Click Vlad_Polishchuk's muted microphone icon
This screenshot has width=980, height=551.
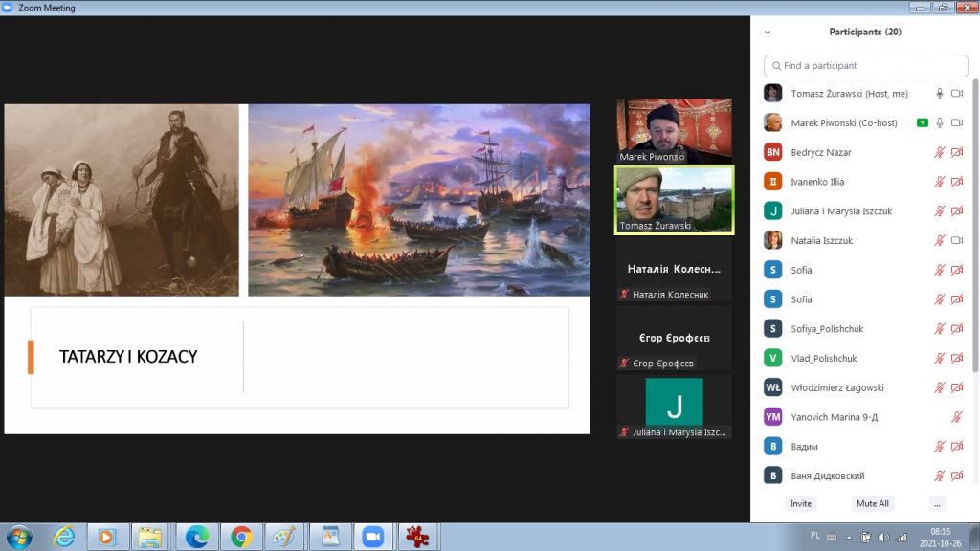click(940, 359)
